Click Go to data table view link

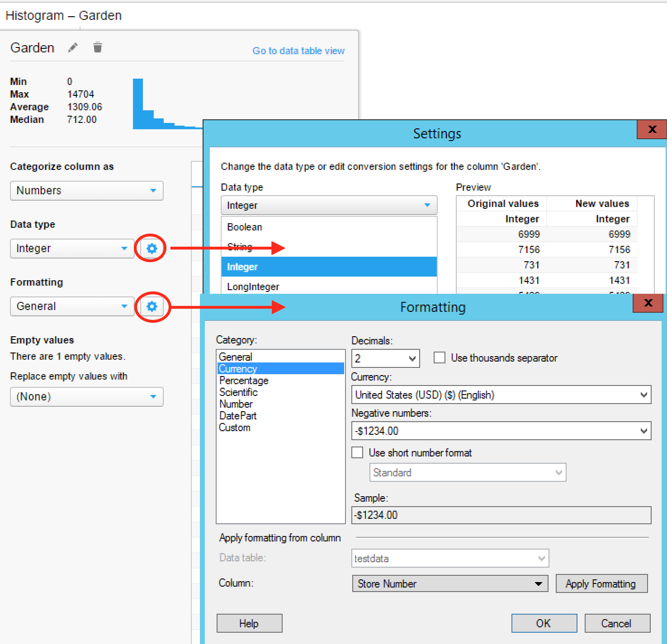coord(298,51)
